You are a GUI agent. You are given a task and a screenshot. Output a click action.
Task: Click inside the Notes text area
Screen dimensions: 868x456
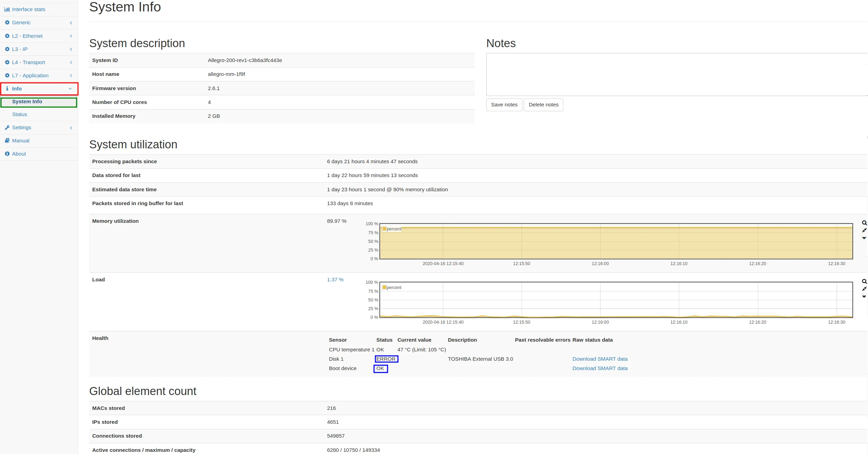point(676,74)
